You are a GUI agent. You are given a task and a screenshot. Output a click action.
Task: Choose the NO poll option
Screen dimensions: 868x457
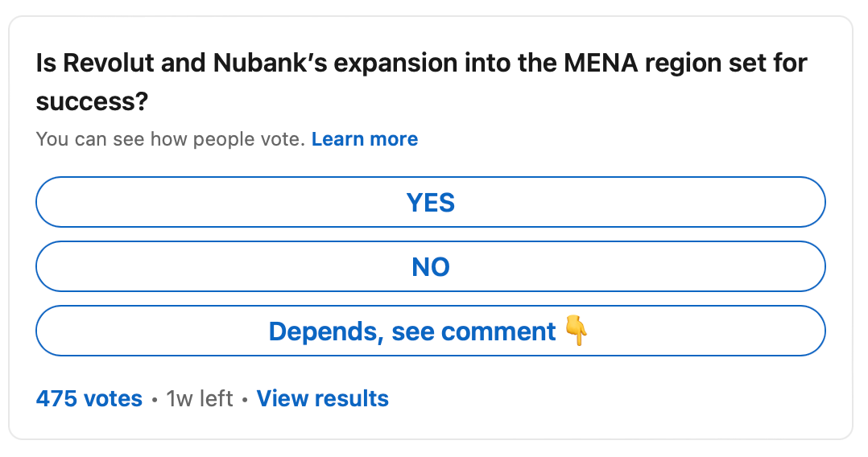pyautogui.click(x=431, y=266)
